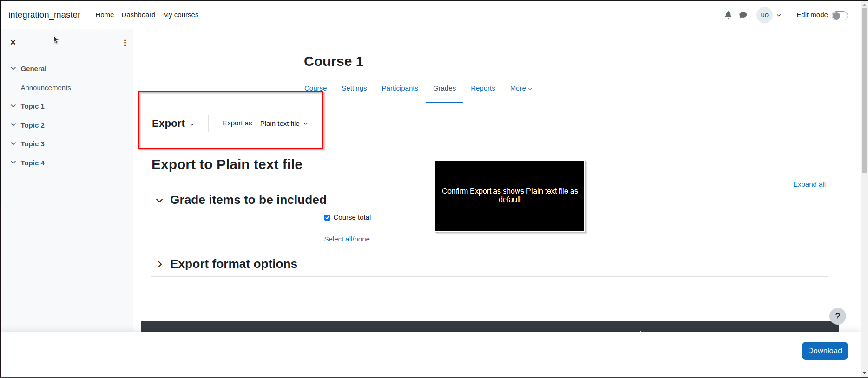Select the Grades tab
Viewport: 868px width, 378px height.
pos(444,88)
